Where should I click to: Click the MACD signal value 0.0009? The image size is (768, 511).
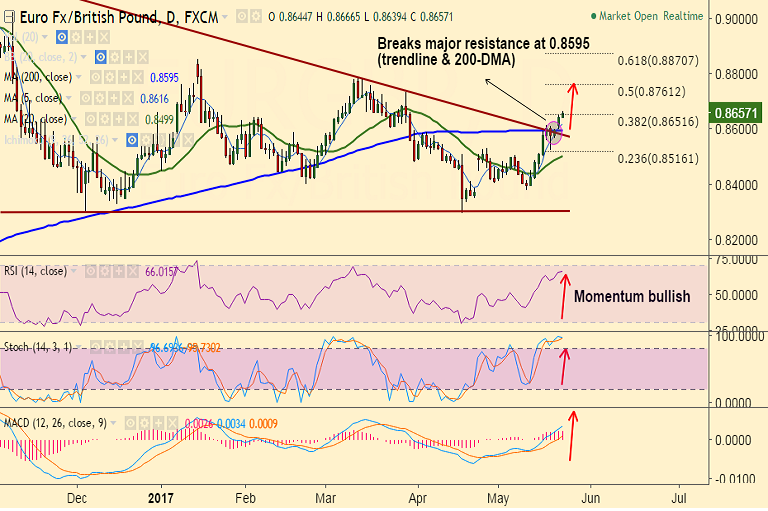pos(263,424)
